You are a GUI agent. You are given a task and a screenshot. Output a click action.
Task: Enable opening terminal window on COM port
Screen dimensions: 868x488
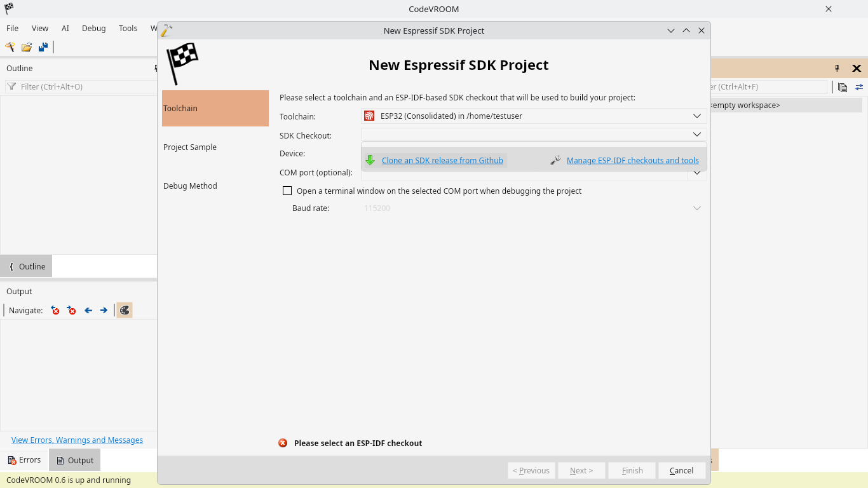tap(287, 191)
